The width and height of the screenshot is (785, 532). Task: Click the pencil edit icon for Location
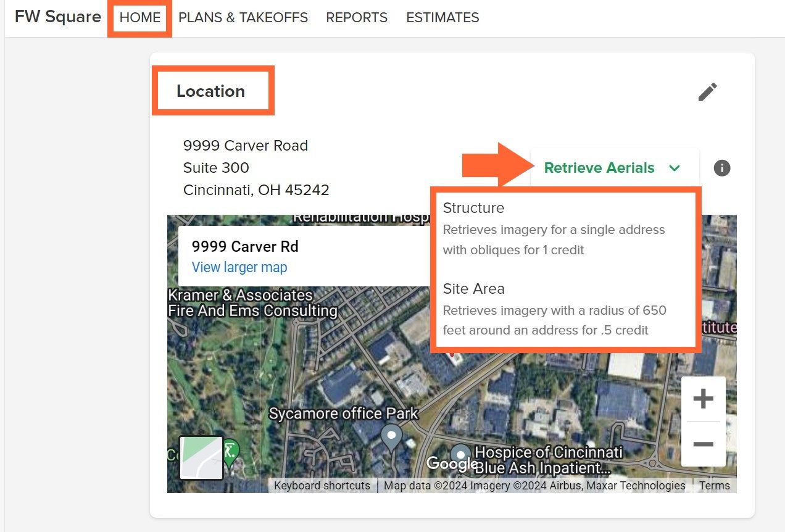click(x=707, y=92)
